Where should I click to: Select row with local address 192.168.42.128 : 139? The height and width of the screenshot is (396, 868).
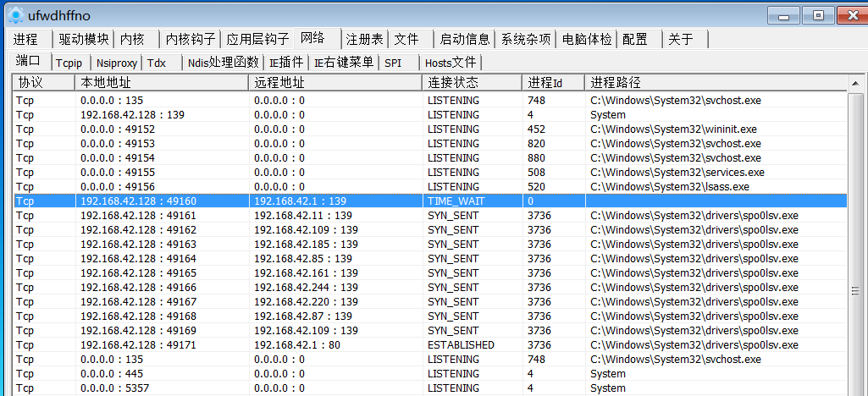tap(430, 115)
